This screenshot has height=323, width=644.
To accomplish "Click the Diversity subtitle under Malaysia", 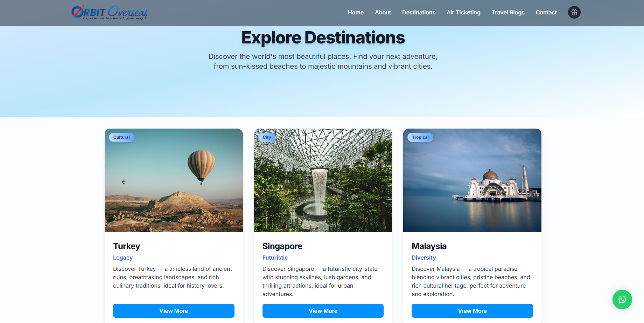I will click(423, 257).
